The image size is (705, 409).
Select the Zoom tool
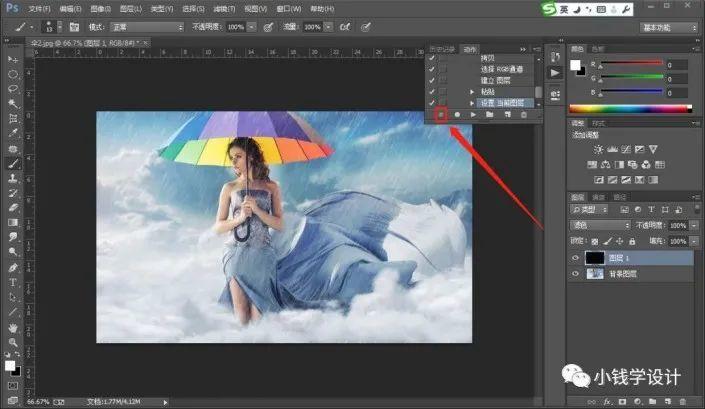coord(13,342)
